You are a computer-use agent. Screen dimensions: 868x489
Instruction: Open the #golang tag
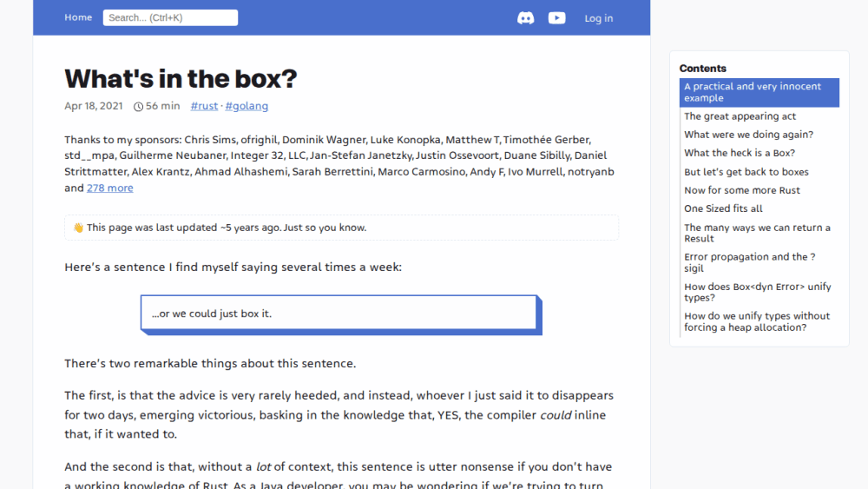(x=247, y=106)
